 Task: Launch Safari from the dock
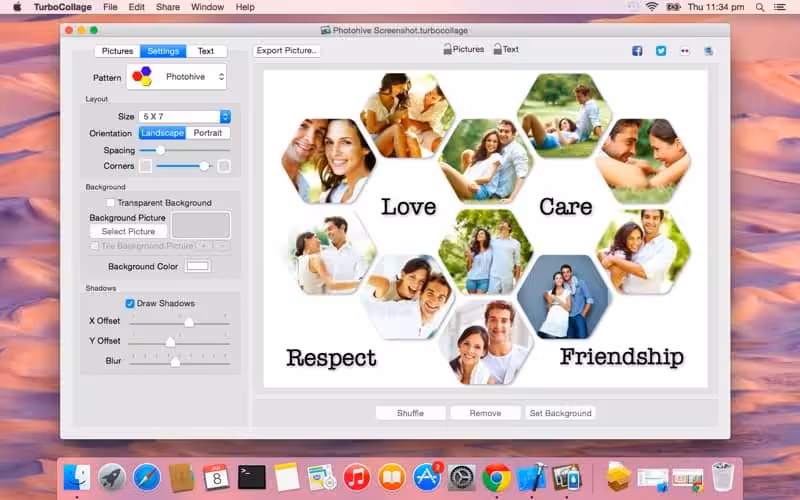coord(147,478)
